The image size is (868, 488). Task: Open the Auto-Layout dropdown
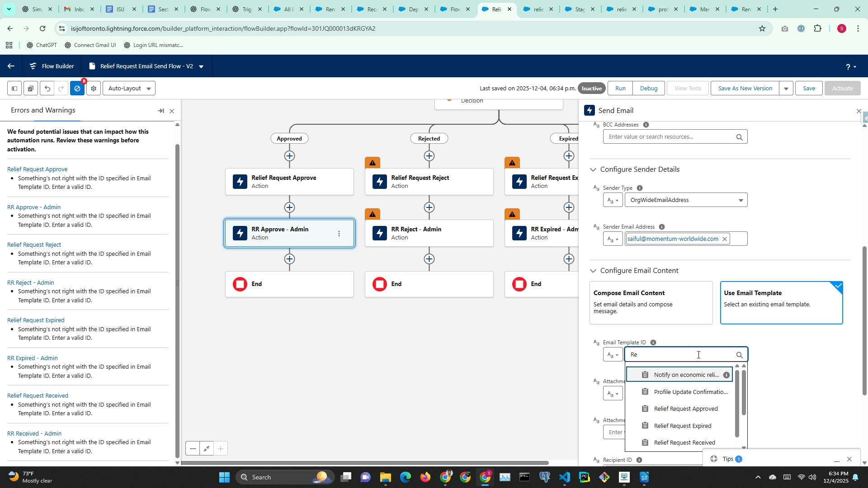[129, 89]
